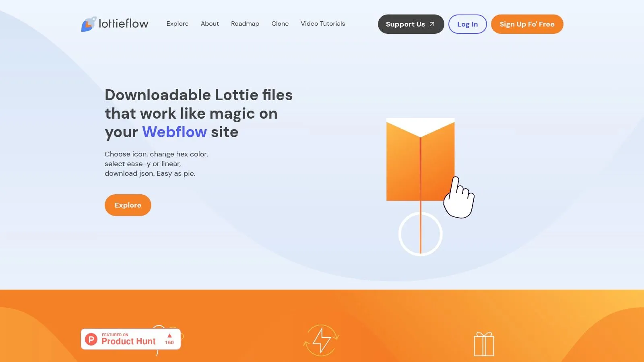Click the arrow icon in Support Us
The image size is (644, 362).
point(432,24)
